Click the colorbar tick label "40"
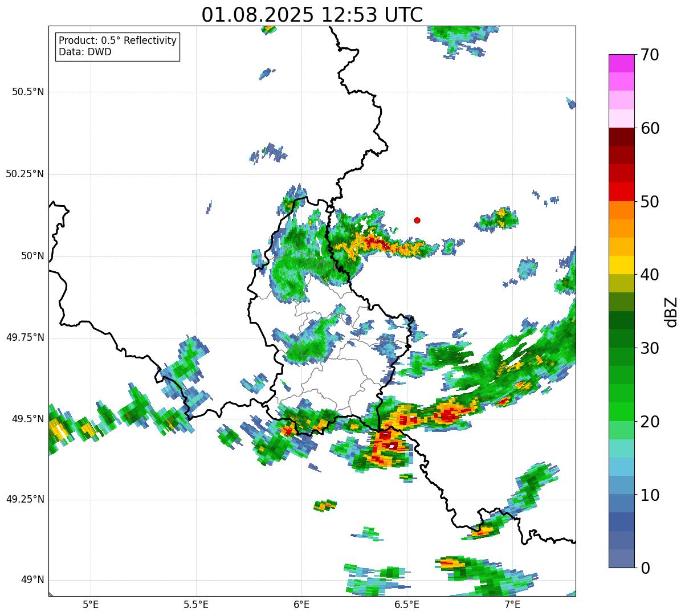The image size is (685, 616). click(650, 275)
